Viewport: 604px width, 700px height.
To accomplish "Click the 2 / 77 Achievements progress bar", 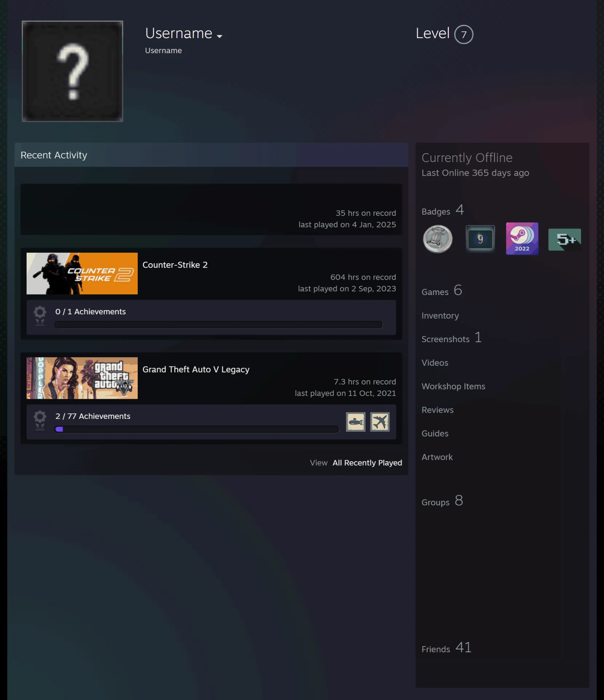I will 197,429.
